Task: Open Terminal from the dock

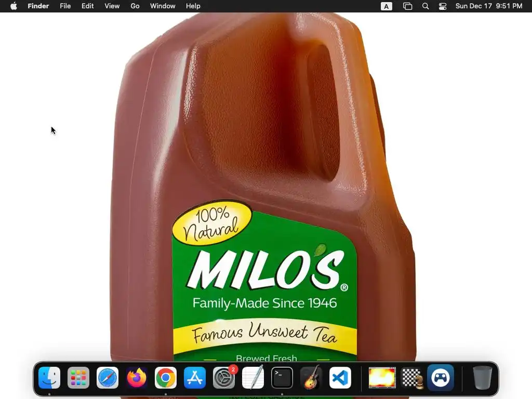Action: pos(282,378)
